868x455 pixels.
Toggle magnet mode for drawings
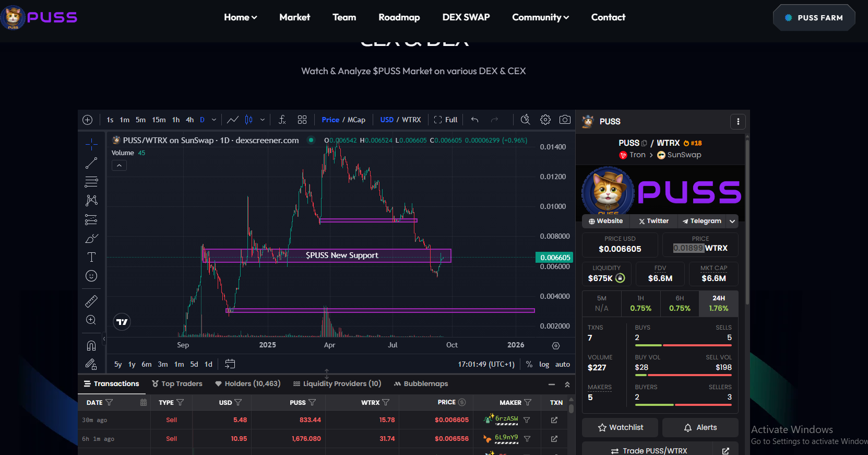pos(91,346)
